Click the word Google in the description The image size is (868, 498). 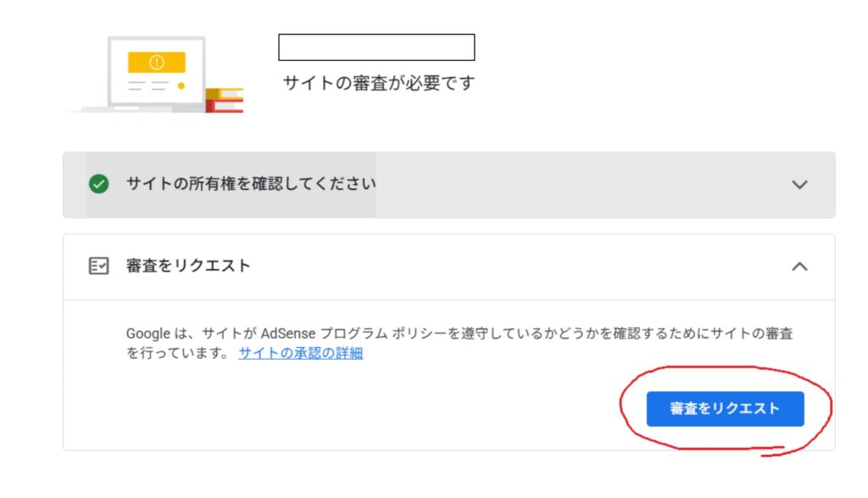(148, 334)
